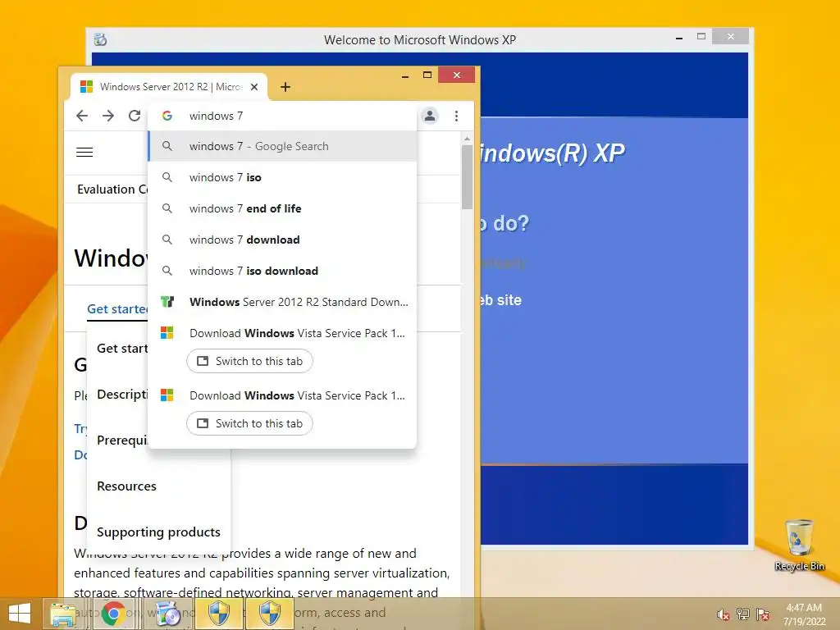840x630 pixels.
Task: Open a new tab with plus button
Action: 285,87
